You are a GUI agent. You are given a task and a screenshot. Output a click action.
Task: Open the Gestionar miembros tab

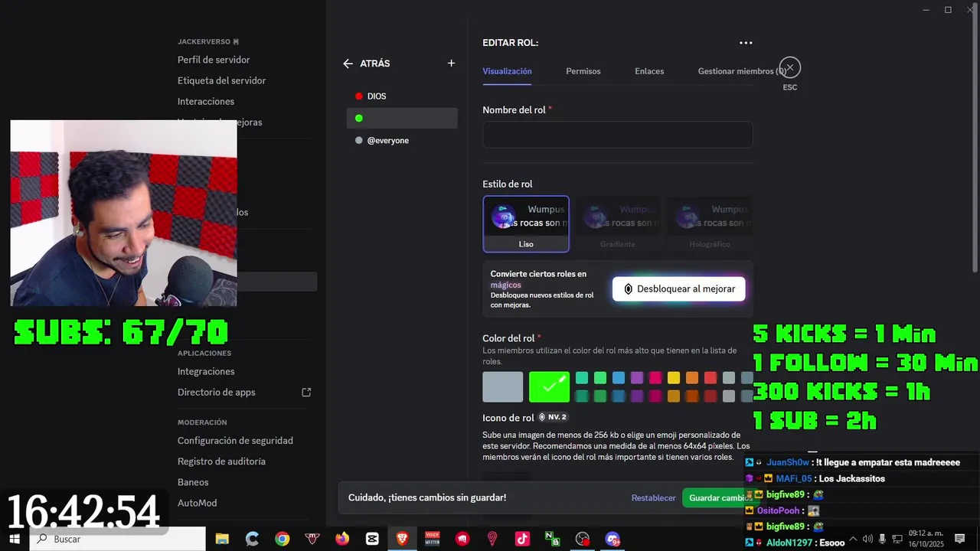[x=742, y=71]
